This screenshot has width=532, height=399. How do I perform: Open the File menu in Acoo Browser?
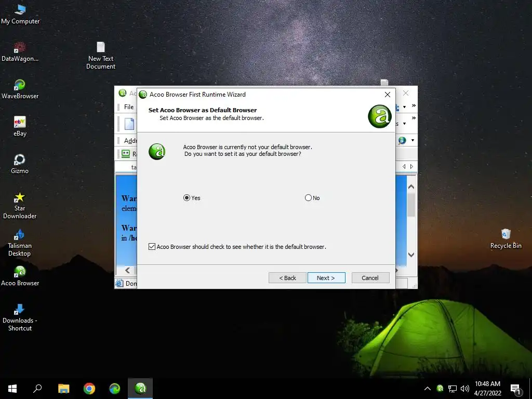129,107
